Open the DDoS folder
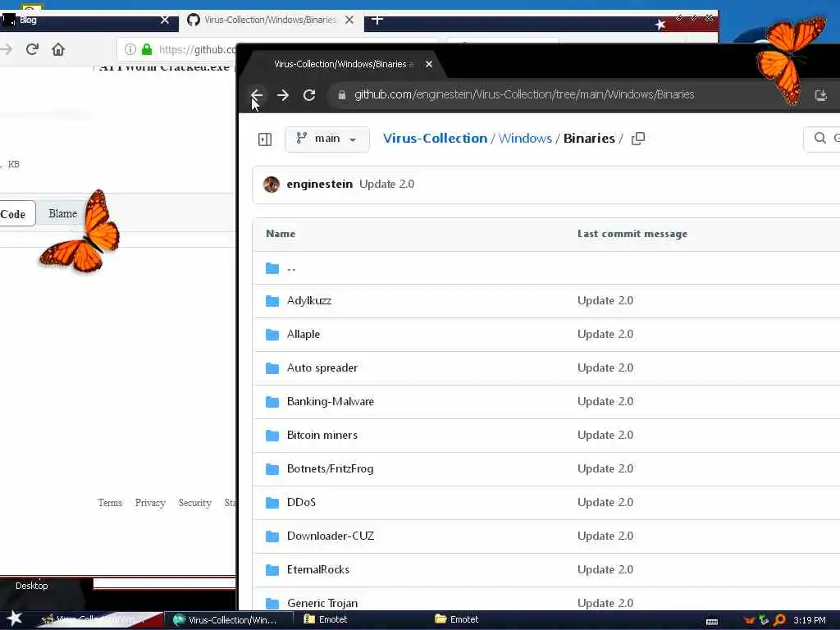Viewport: 840px width, 630px height. [x=301, y=503]
